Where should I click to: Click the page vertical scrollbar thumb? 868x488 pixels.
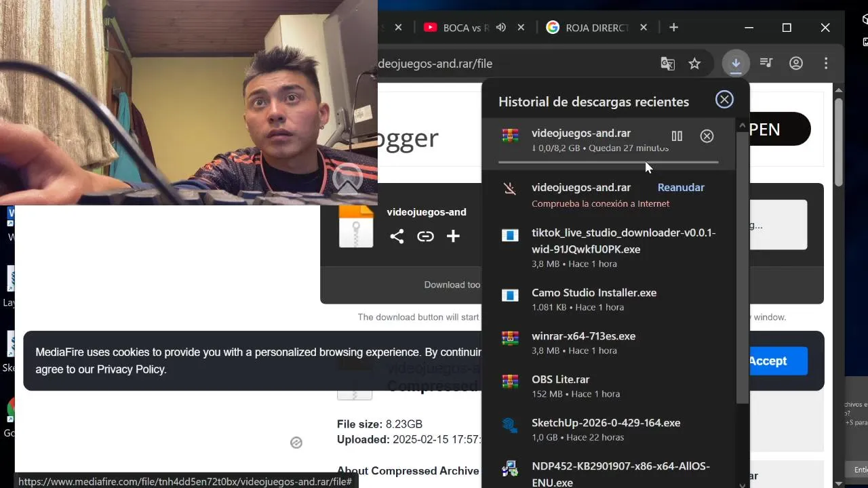839,142
